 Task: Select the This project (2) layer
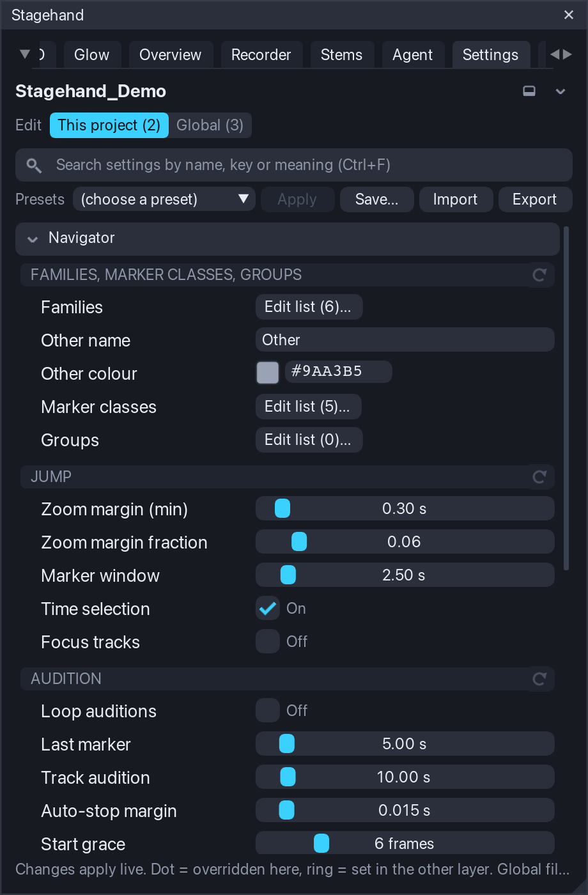109,125
